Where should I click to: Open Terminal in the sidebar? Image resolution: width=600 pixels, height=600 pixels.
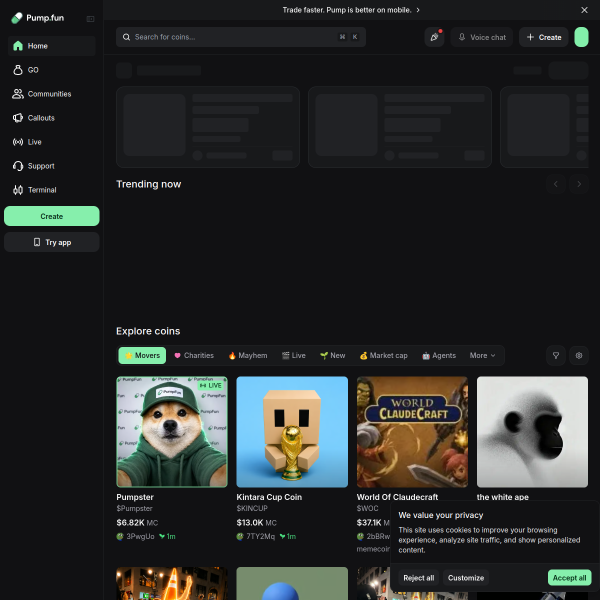pos(52,190)
